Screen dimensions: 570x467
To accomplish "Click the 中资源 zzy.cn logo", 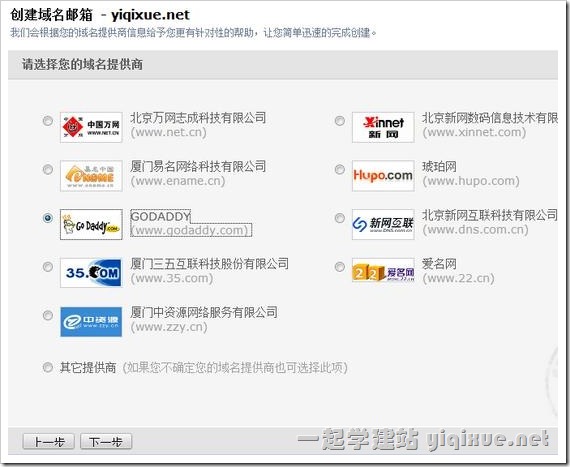I will [91, 322].
